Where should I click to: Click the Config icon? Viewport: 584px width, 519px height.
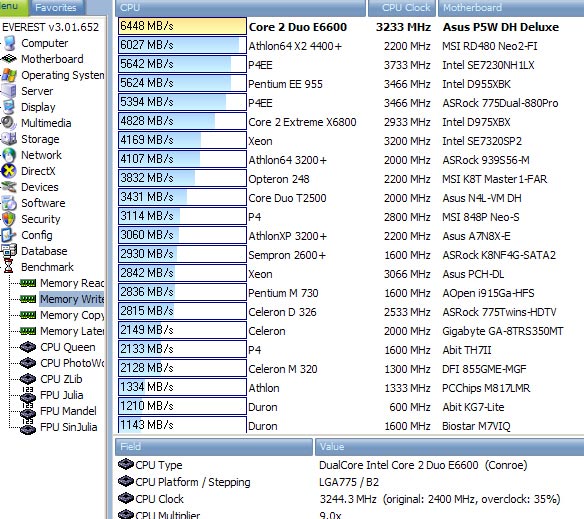coord(9,235)
